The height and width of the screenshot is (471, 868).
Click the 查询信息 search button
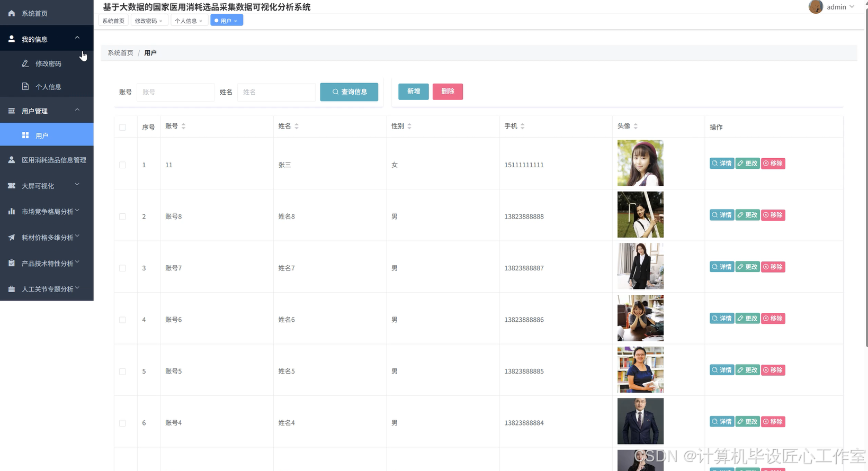pyautogui.click(x=349, y=92)
